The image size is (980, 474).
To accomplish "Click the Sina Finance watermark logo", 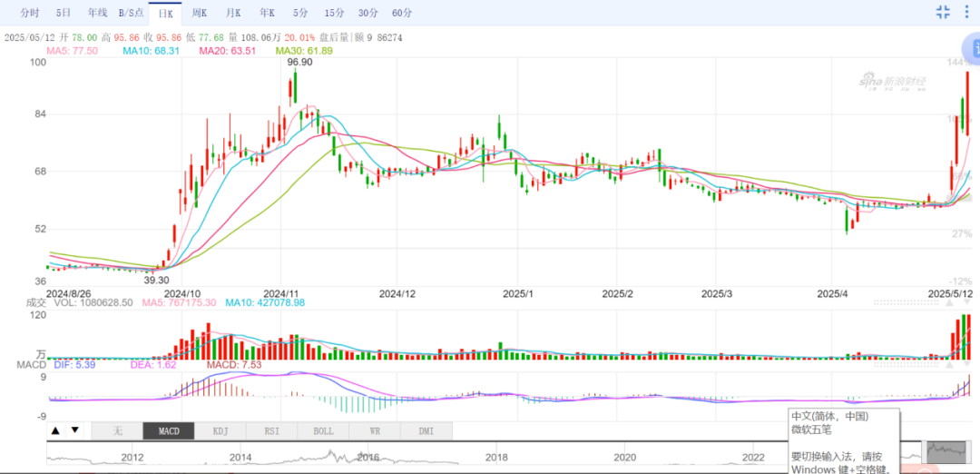I will pyautogui.click(x=894, y=83).
